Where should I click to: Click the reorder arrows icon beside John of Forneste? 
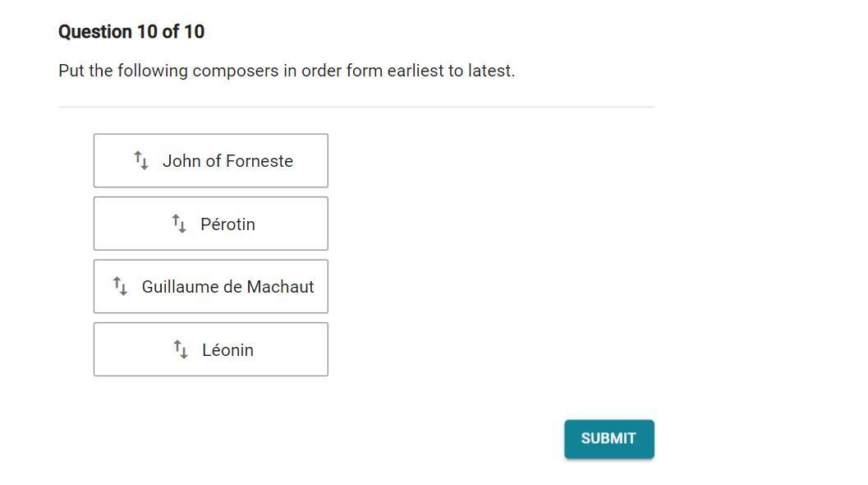click(141, 160)
